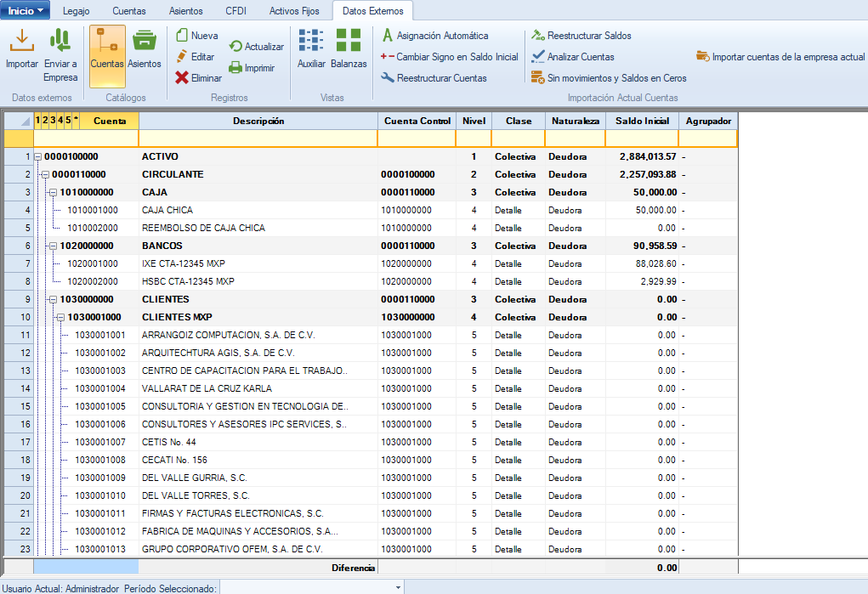Click the Importar icon in Datos externos

click(x=21, y=40)
